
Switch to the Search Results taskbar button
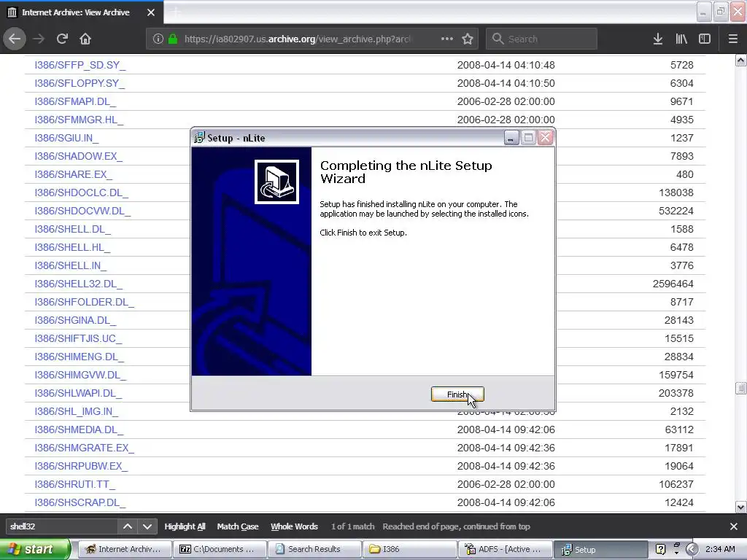(314, 549)
